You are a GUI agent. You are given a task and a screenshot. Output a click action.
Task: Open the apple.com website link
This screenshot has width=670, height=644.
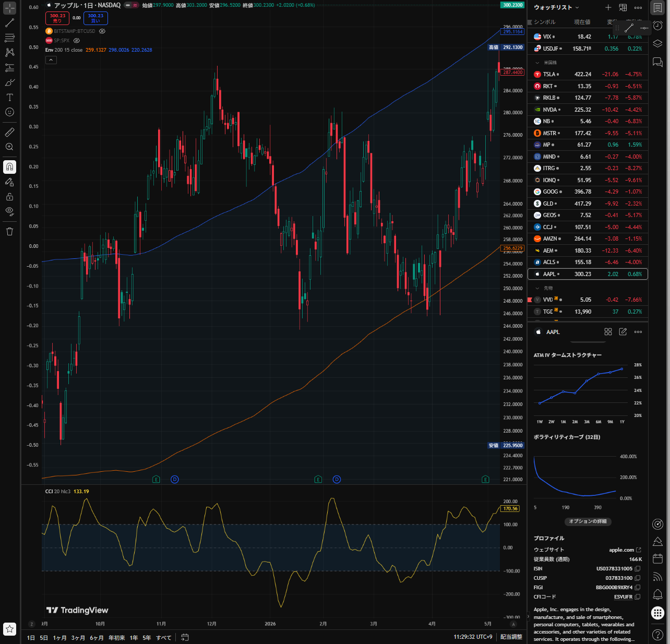click(x=625, y=550)
